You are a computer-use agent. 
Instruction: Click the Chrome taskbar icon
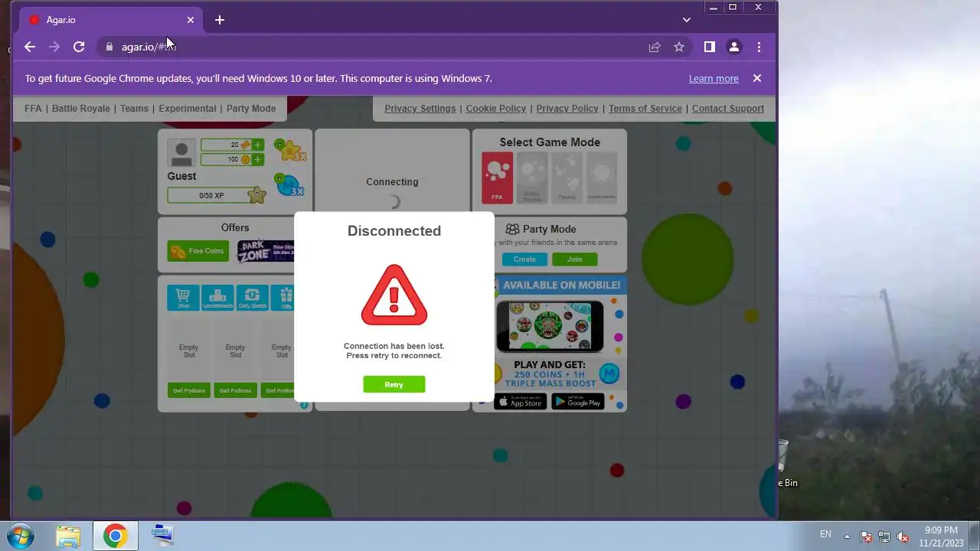click(x=116, y=536)
